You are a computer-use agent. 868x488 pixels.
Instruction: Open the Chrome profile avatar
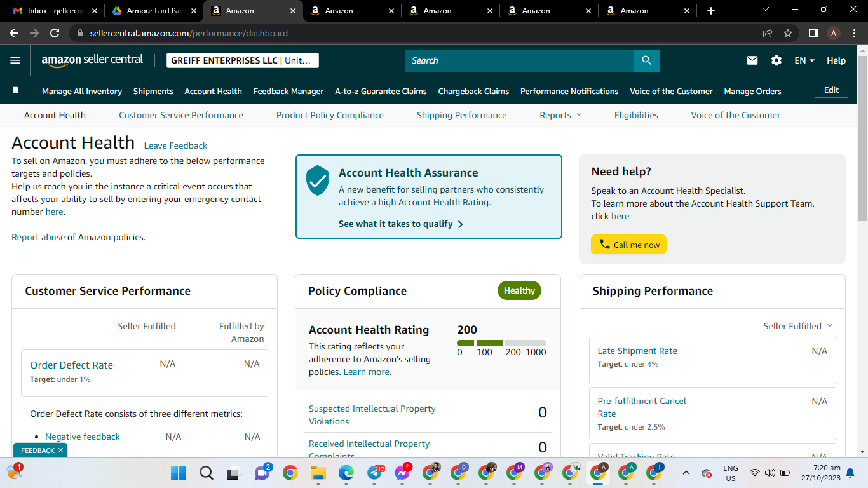pos(834,33)
